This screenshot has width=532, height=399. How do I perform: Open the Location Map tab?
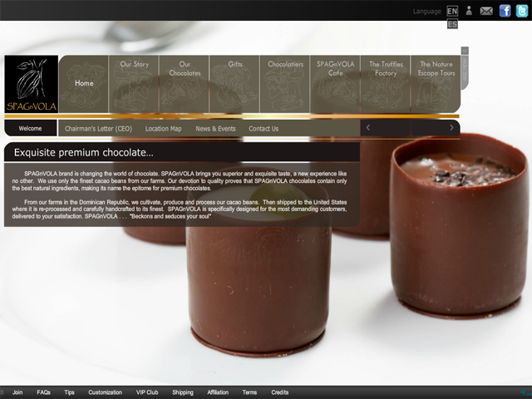[x=163, y=129]
